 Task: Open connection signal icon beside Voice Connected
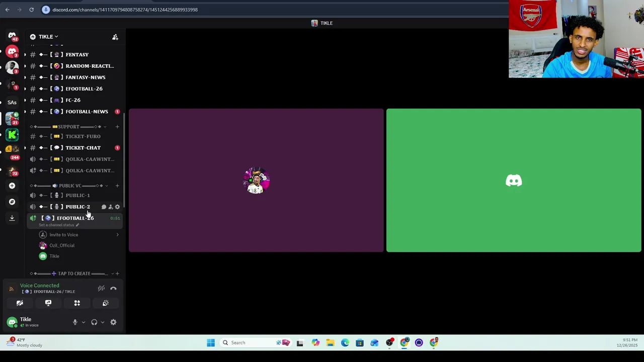pos(12,289)
